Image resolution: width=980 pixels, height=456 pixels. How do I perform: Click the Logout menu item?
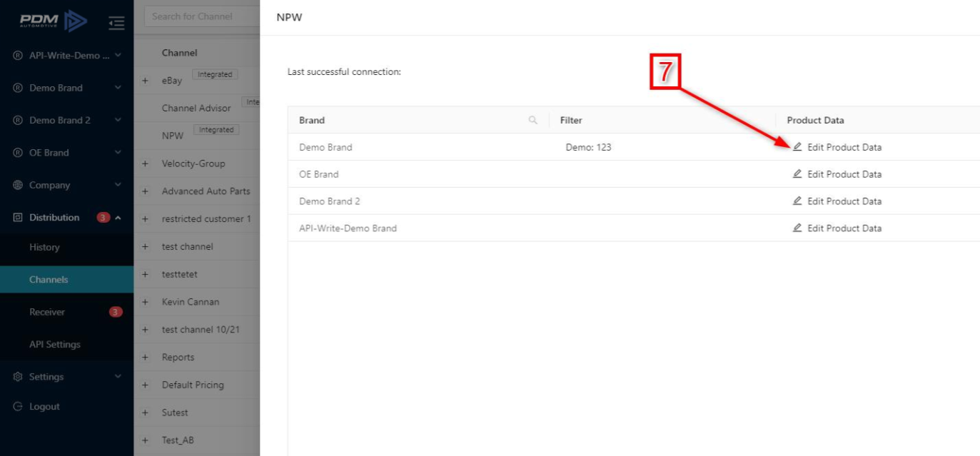[x=66, y=407]
